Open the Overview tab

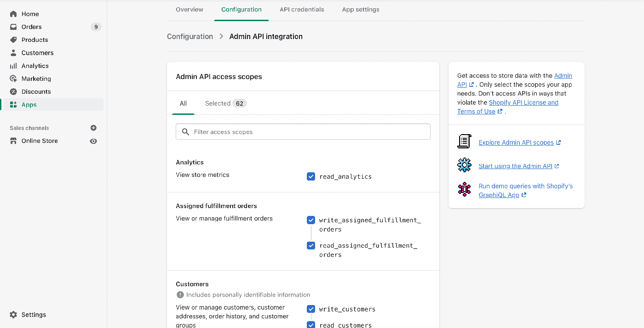click(x=190, y=10)
